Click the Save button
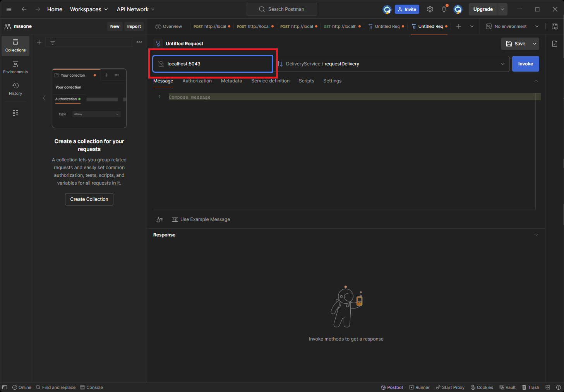The height and width of the screenshot is (392, 564). (516, 44)
